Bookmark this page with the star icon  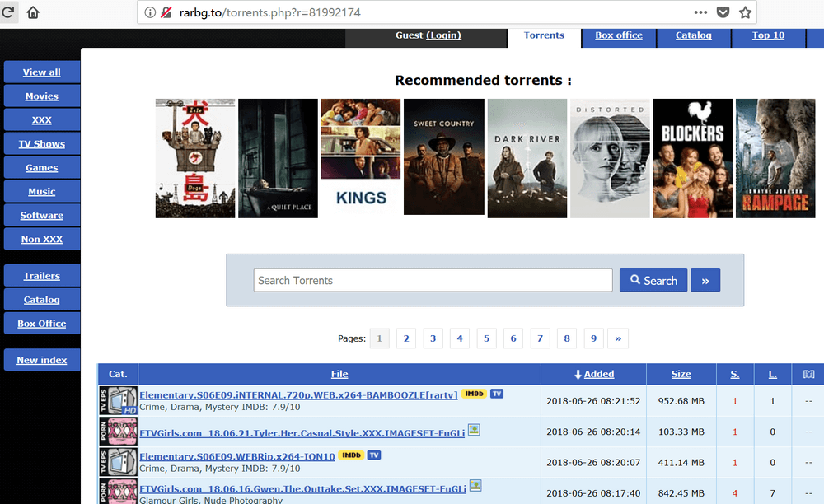(x=745, y=12)
